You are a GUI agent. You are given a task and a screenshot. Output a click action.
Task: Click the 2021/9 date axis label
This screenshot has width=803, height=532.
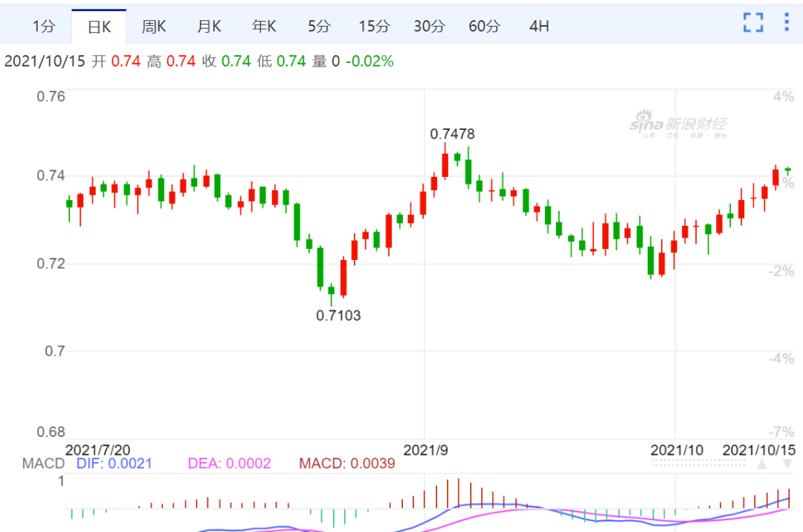(425, 450)
